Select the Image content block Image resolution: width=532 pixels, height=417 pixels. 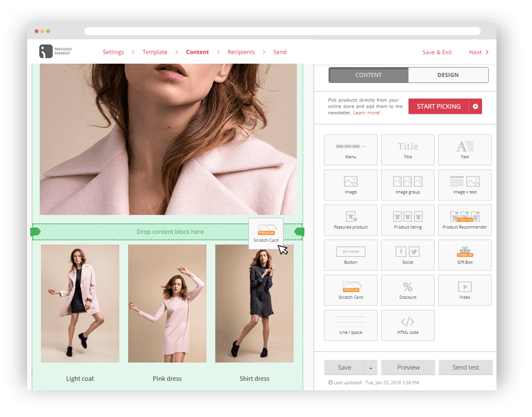click(351, 185)
